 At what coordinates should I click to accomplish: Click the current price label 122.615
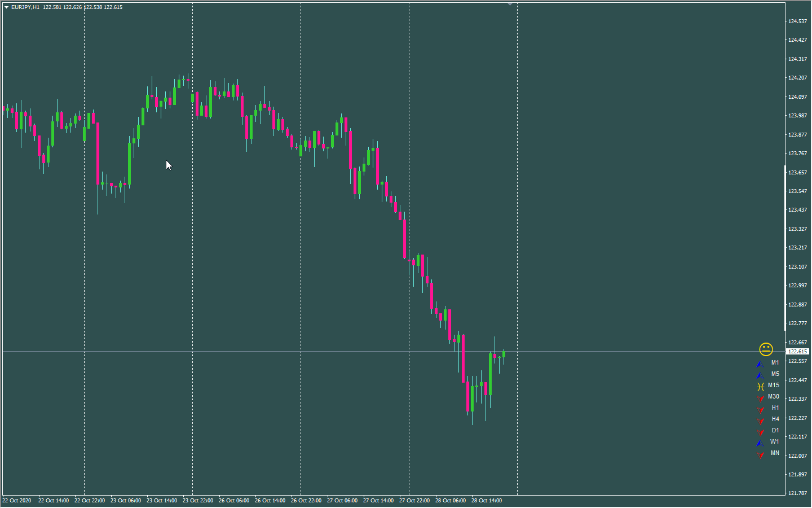coord(797,351)
